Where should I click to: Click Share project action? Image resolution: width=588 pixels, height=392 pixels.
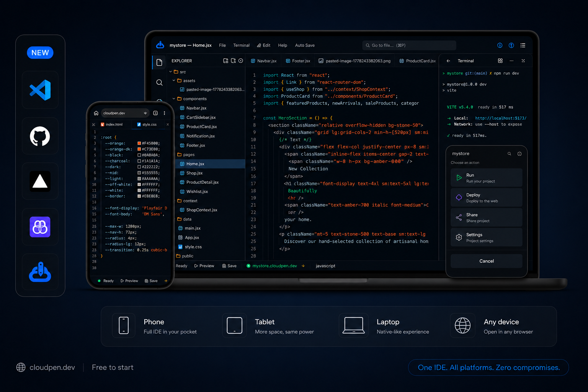tap(487, 218)
